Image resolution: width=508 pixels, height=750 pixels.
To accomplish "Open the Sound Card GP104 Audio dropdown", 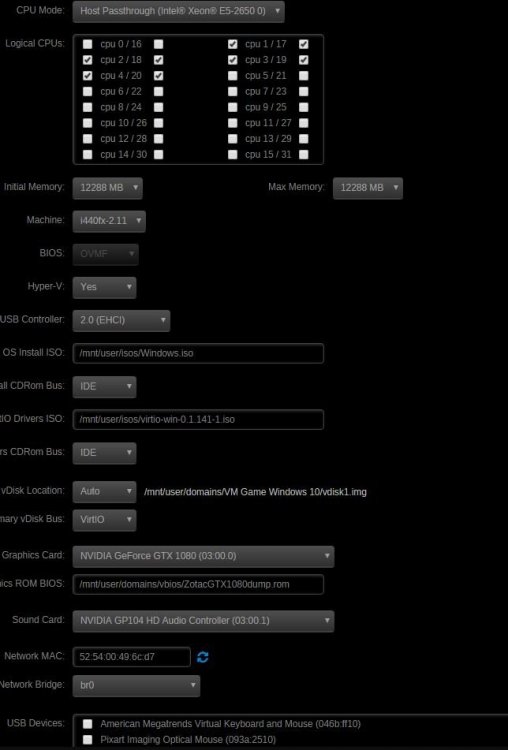I will coord(203,621).
